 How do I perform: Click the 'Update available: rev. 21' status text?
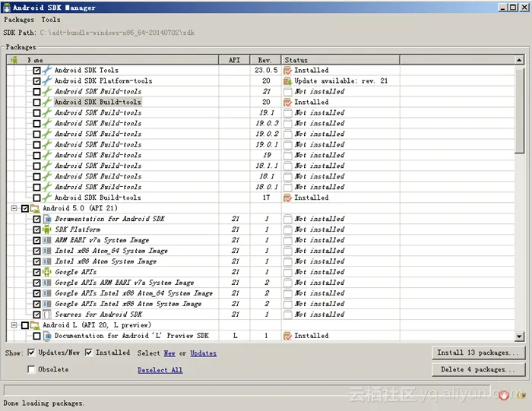340,81
